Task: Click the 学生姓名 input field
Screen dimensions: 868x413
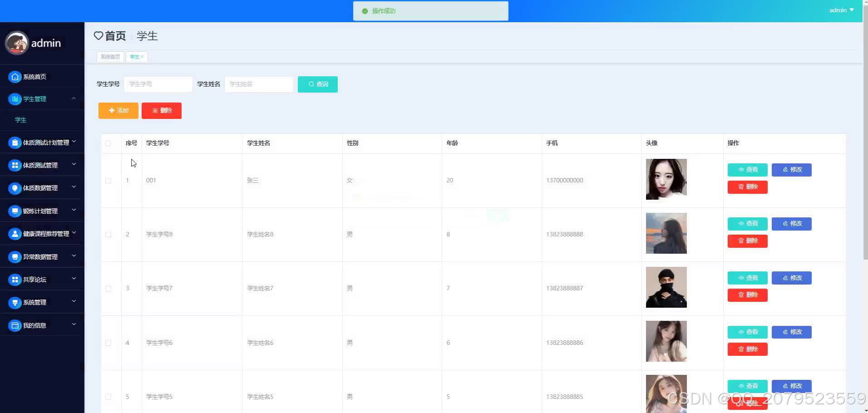Action: pyautogui.click(x=259, y=84)
